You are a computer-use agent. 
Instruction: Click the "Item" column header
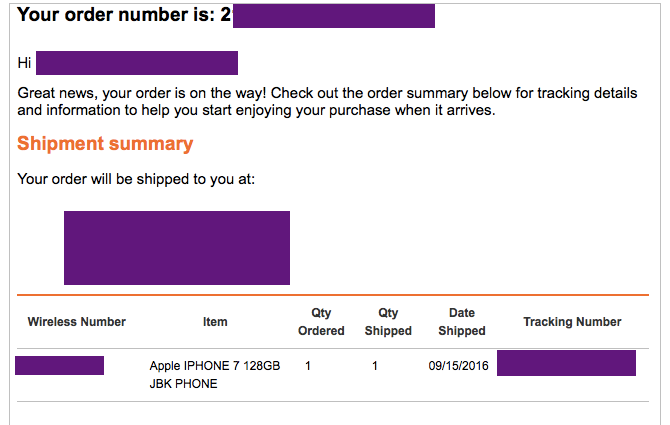(215, 322)
